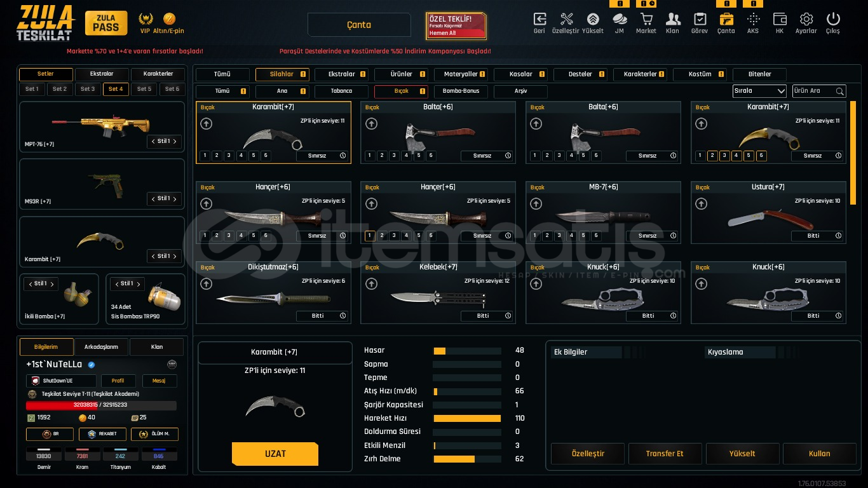
Task: Switch to the Kasalar category tab
Action: point(520,74)
